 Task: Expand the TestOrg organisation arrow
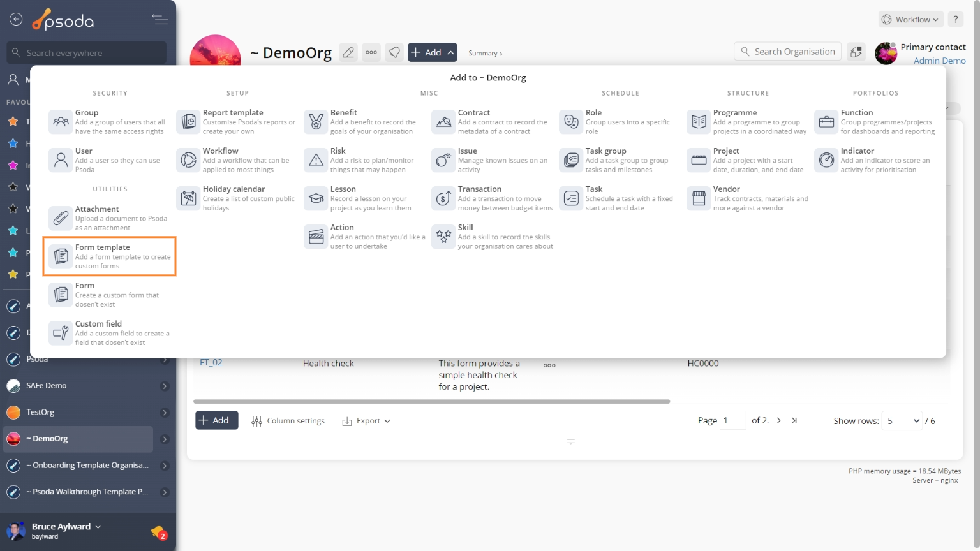[165, 413]
